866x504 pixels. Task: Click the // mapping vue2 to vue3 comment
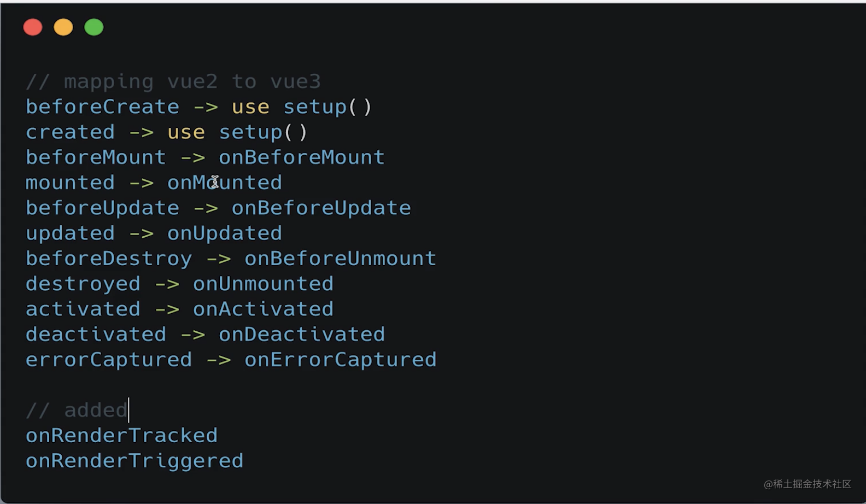[173, 81]
